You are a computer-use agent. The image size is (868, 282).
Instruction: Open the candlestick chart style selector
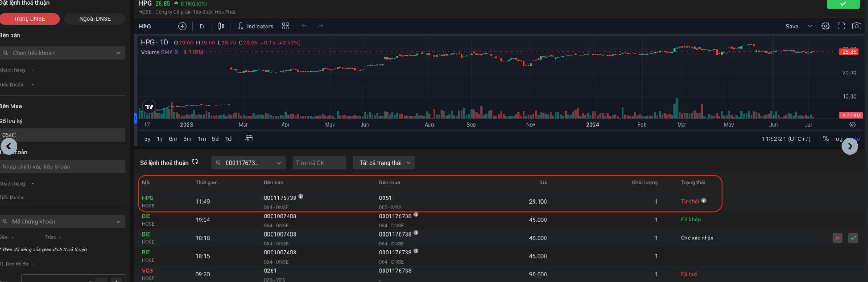(x=221, y=26)
